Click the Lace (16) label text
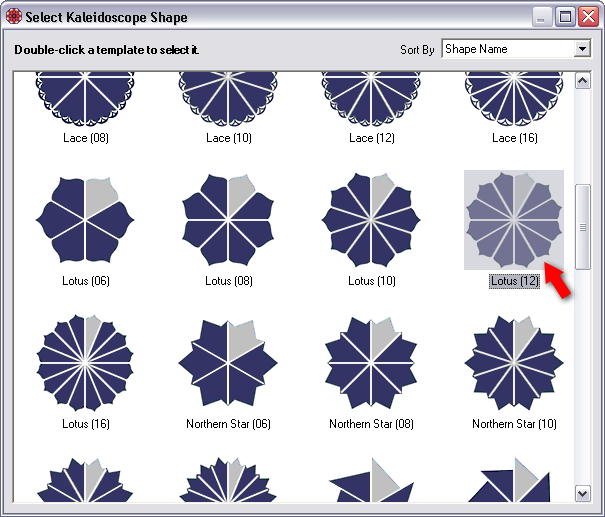This screenshot has height=517, width=605. tap(515, 138)
